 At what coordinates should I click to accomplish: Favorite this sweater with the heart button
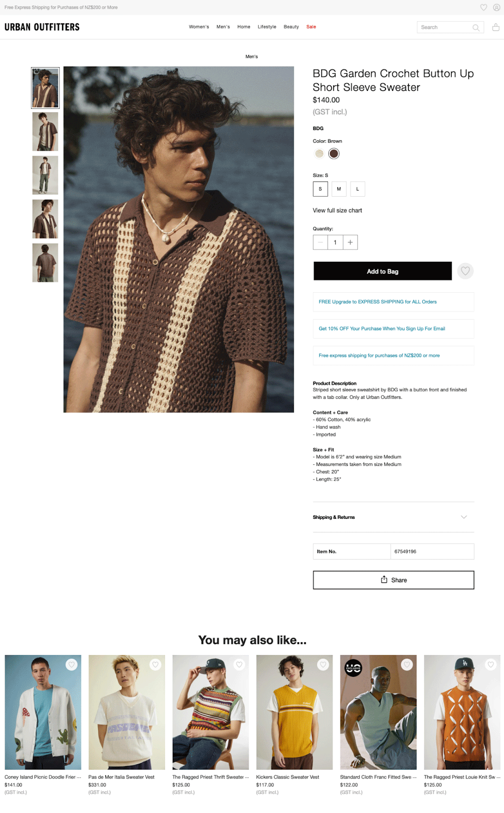[465, 271]
